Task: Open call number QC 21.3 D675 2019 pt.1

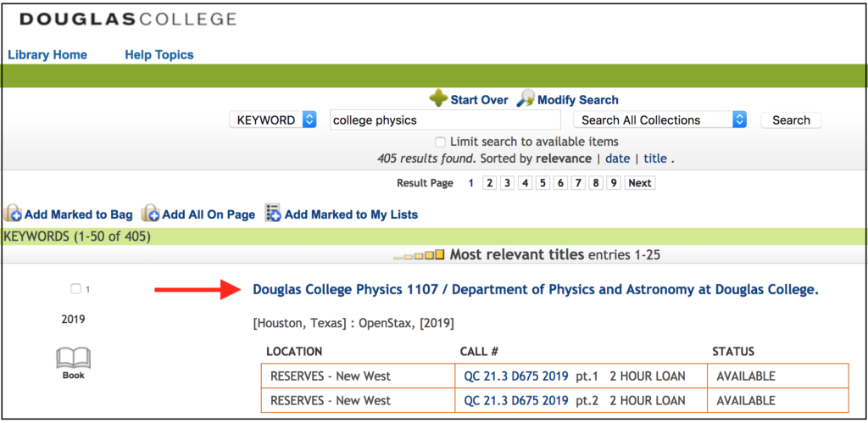Action: tap(516, 376)
